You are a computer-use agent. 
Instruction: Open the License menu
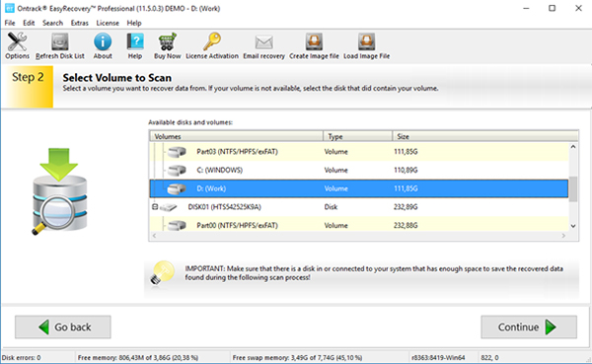point(108,23)
